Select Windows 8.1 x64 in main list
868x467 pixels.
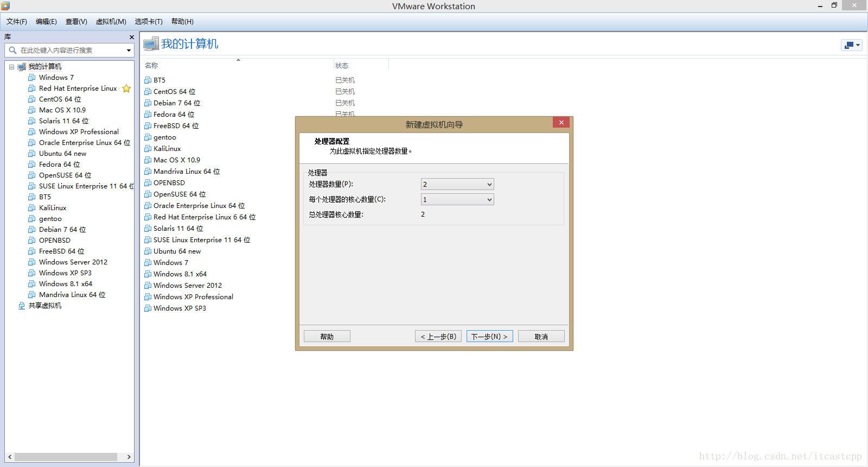(180, 274)
